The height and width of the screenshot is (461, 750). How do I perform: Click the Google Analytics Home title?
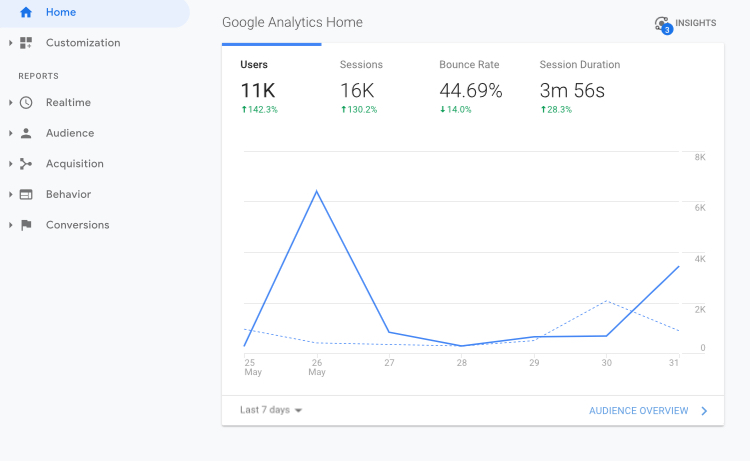(x=292, y=22)
